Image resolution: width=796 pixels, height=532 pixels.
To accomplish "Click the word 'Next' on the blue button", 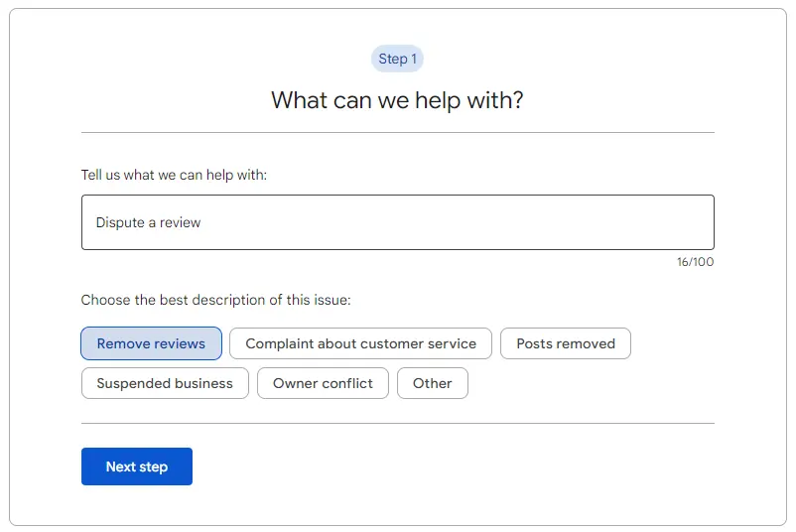I will 121,466.
